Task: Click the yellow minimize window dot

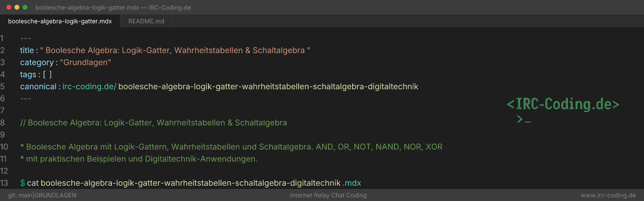Action: (x=17, y=7)
